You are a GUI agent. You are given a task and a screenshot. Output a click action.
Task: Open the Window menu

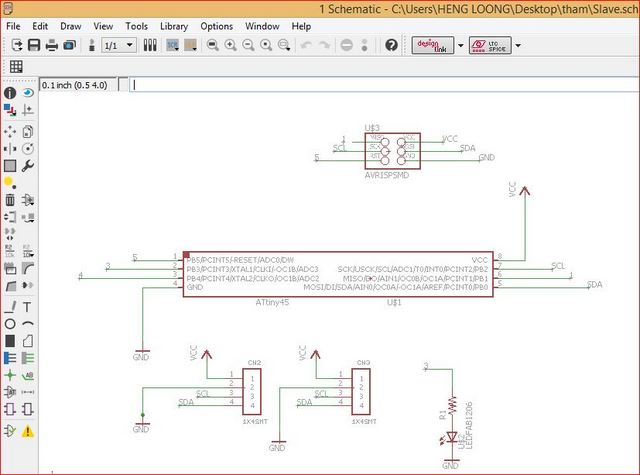coord(262,26)
